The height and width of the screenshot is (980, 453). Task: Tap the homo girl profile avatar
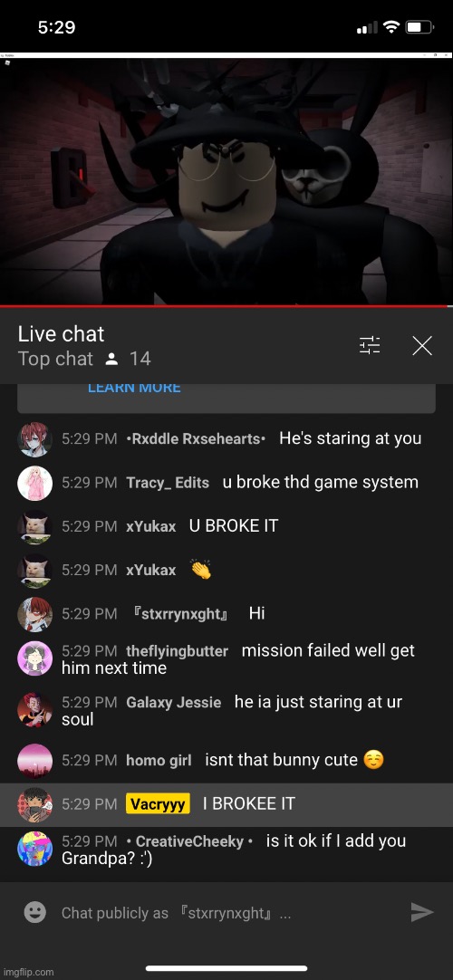34,761
